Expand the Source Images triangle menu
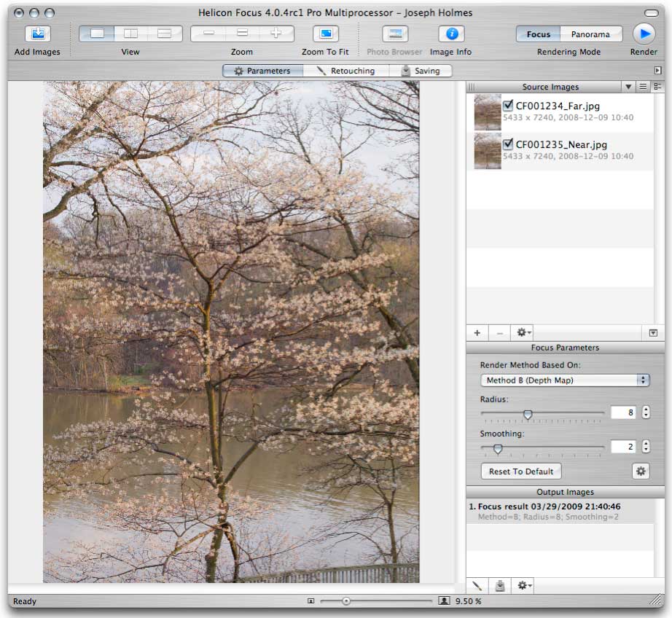672x618 pixels. click(x=628, y=87)
